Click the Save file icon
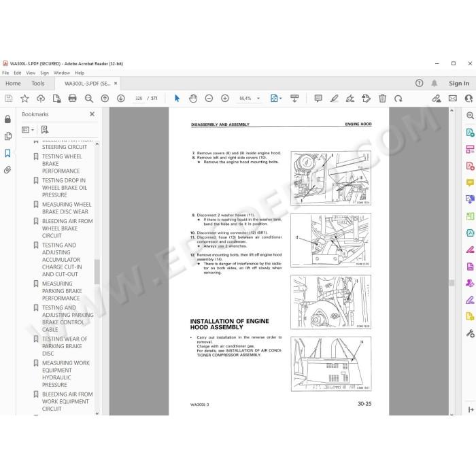The image size is (476, 476). pyautogui.click(x=8, y=99)
